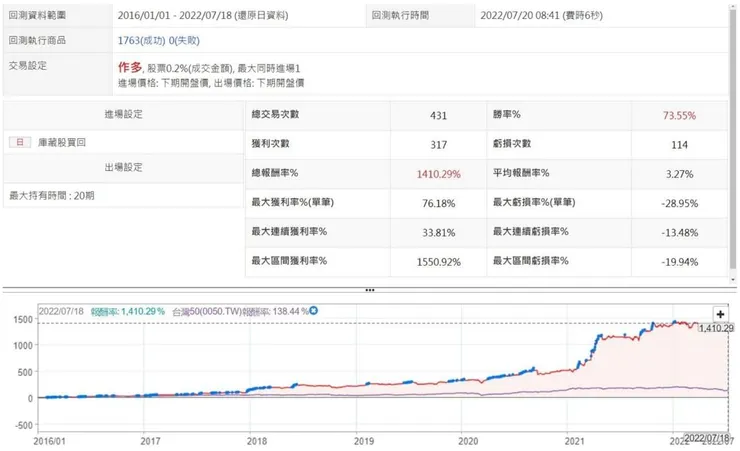740x451 pixels.
Task: Click the 2022/07/18 date in the chart legend
Action: pyautogui.click(x=61, y=311)
